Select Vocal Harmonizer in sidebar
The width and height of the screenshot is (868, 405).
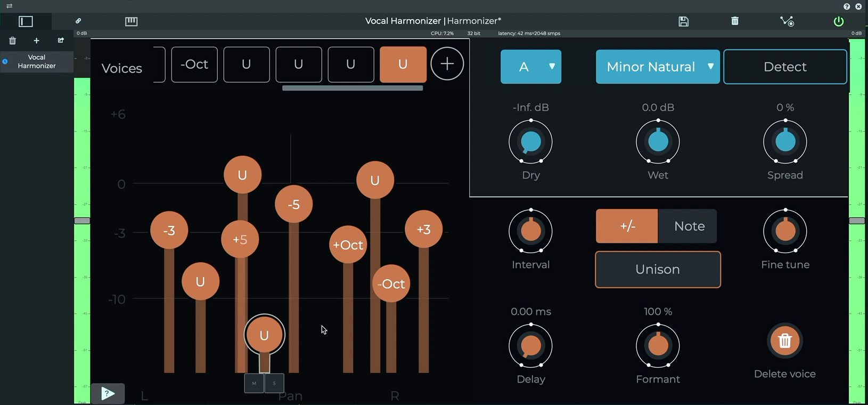(37, 61)
